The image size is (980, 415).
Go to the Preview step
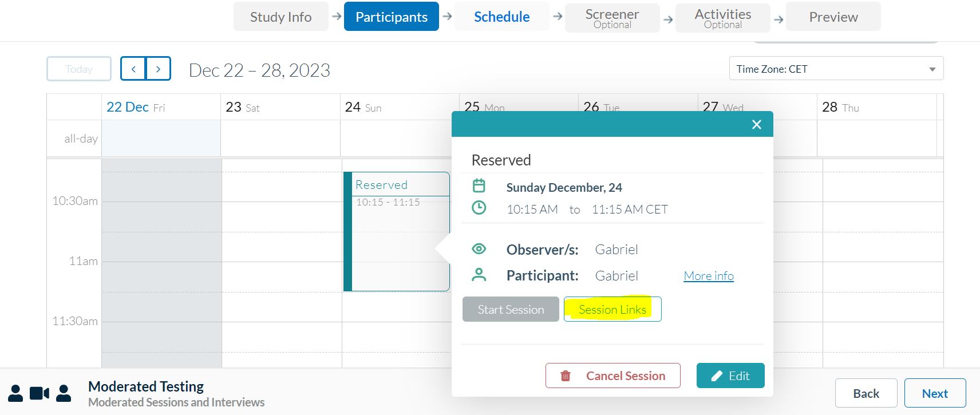833,17
